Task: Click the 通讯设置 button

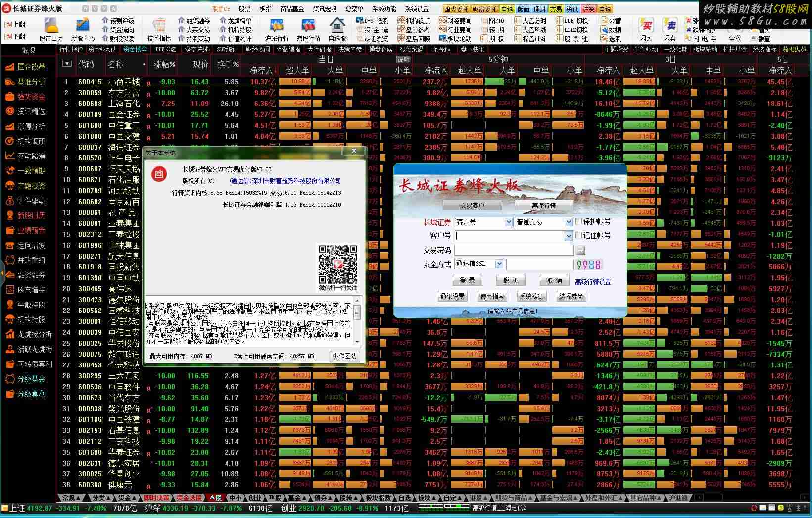Action: (x=452, y=296)
